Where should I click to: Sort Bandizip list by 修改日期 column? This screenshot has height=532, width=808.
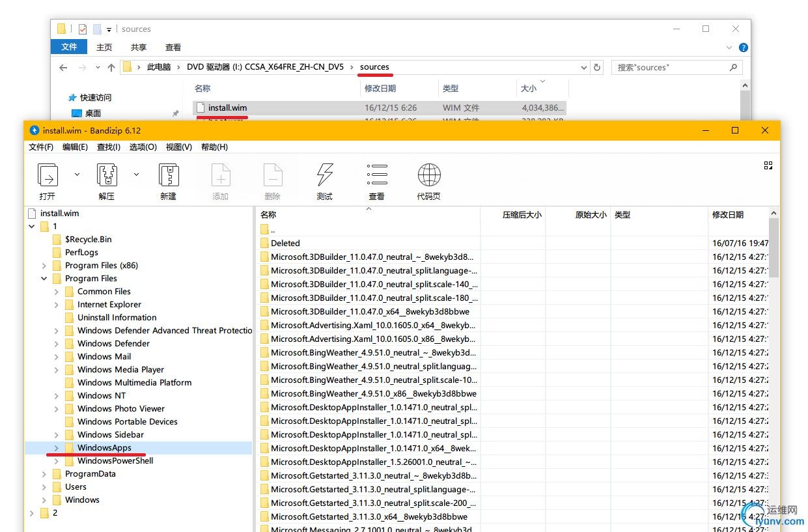point(738,214)
